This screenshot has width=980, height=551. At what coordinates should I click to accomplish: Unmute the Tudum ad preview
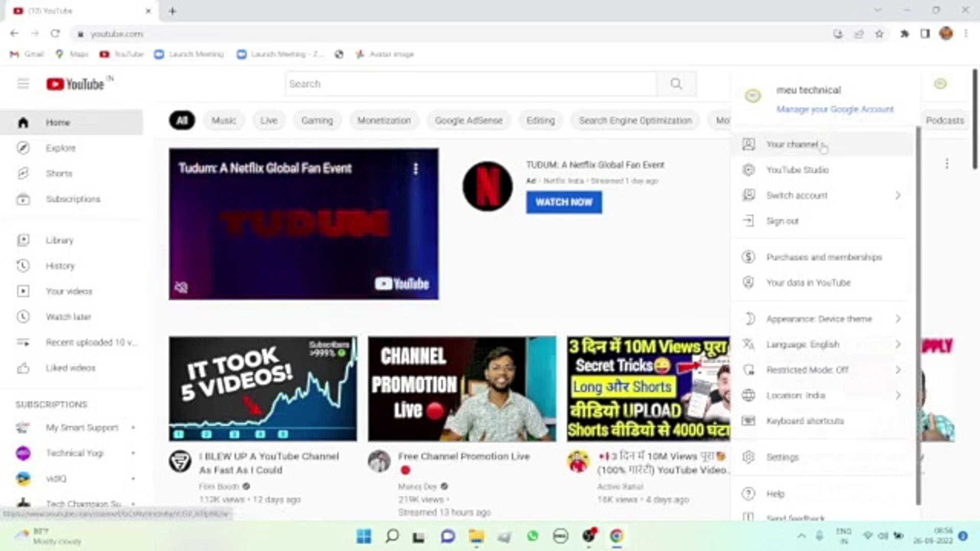point(182,287)
